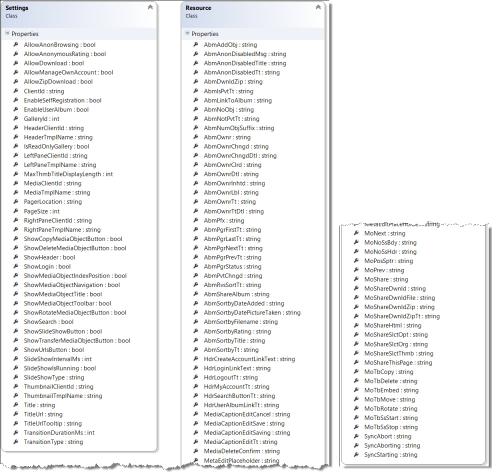
Task: Select the Settings class title header
Action: [17, 8]
